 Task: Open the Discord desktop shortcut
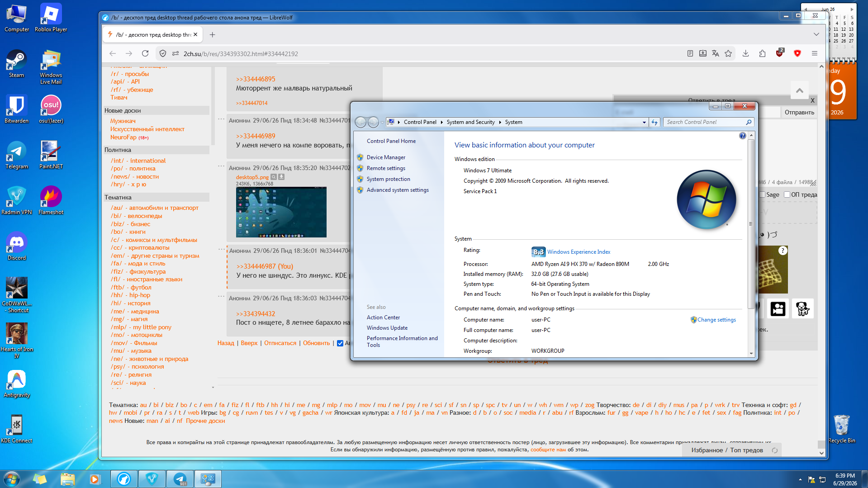click(16, 246)
